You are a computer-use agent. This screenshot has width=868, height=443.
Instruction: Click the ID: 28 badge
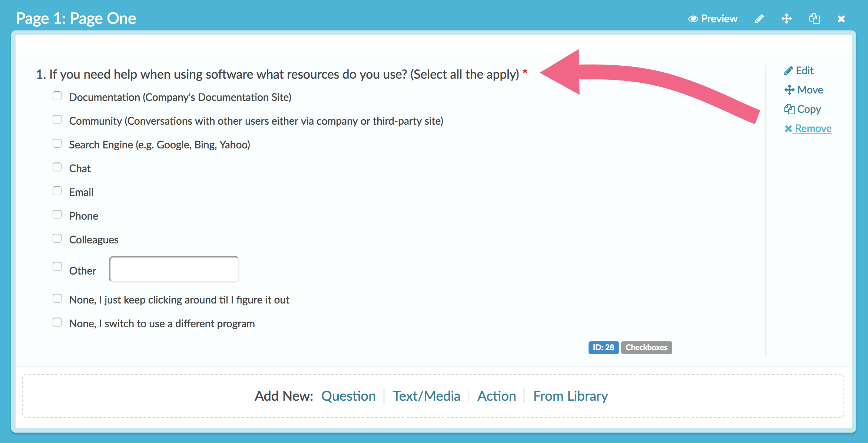pos(603,348)
